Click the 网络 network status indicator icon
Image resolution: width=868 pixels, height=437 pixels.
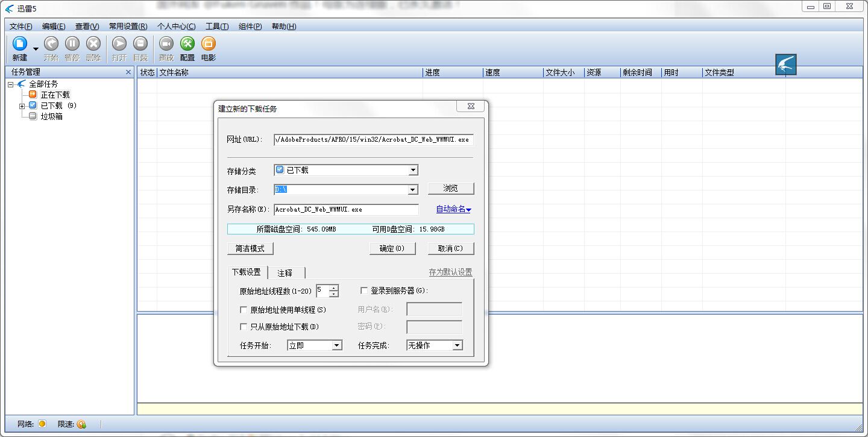pyautogui.click(x=41, y=424)
